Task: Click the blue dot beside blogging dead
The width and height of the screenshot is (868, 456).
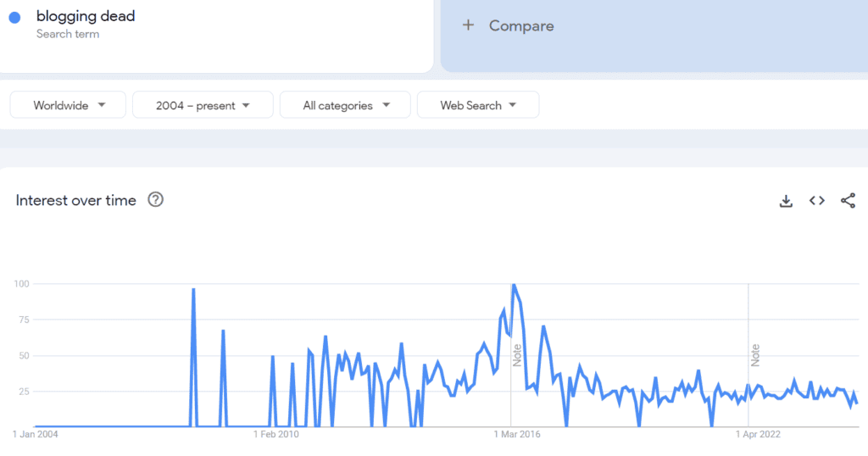Action: click(x=14, y=18)
